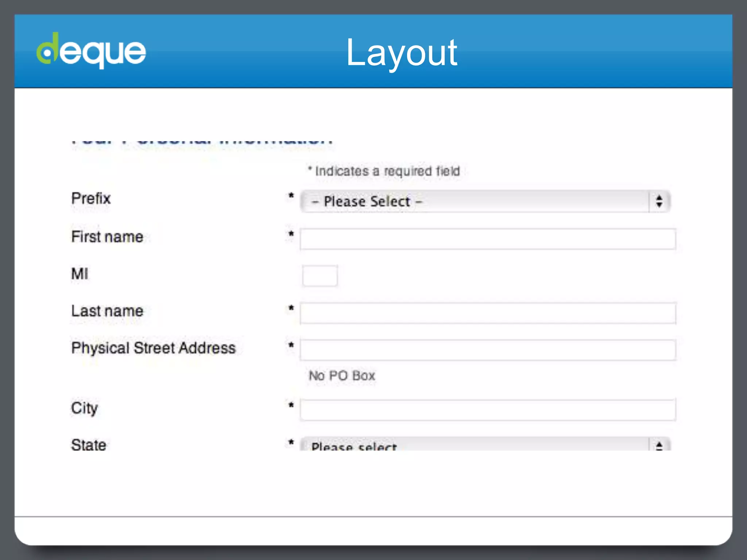Click the Prefix dropdown up-down arrows

tap(659, 202)
